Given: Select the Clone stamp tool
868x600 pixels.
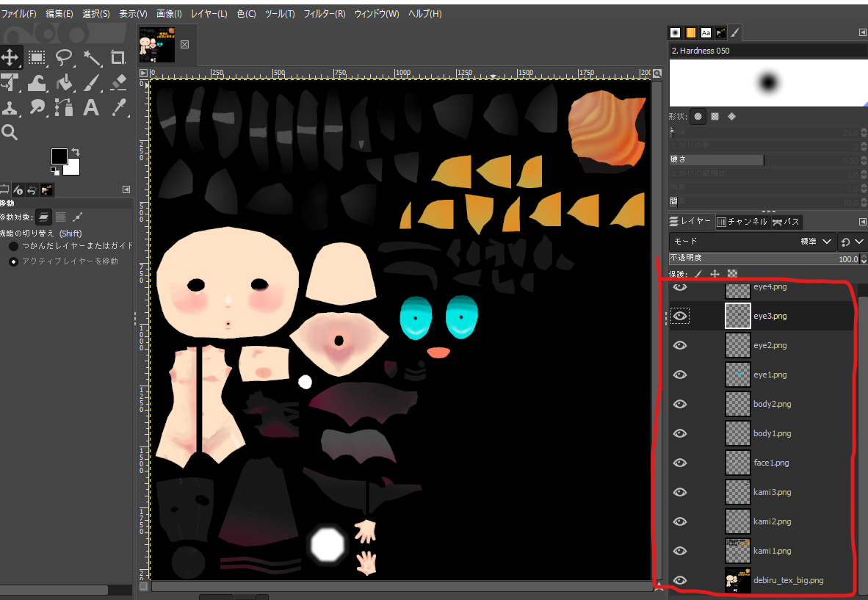Looking at the screenshot, I should (10, 107).
